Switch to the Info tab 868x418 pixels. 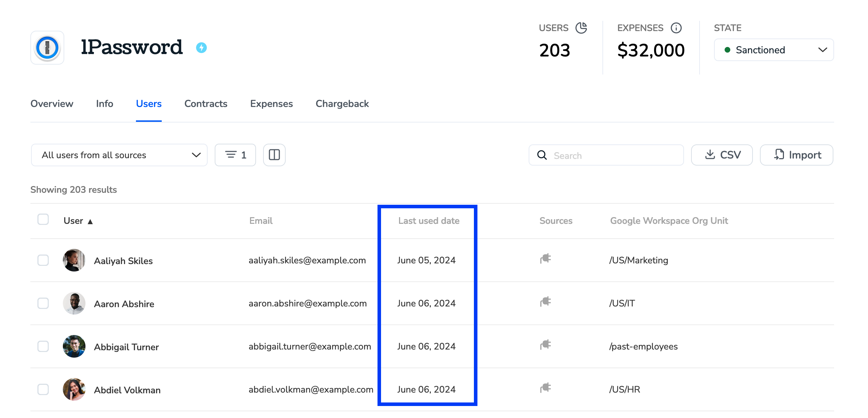click(105, 104)
